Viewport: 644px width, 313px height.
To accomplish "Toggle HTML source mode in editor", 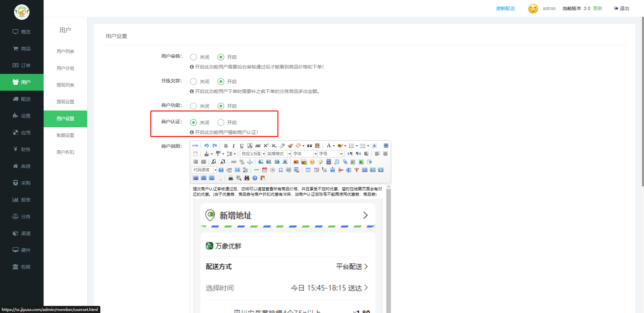I will coord(196,146).
